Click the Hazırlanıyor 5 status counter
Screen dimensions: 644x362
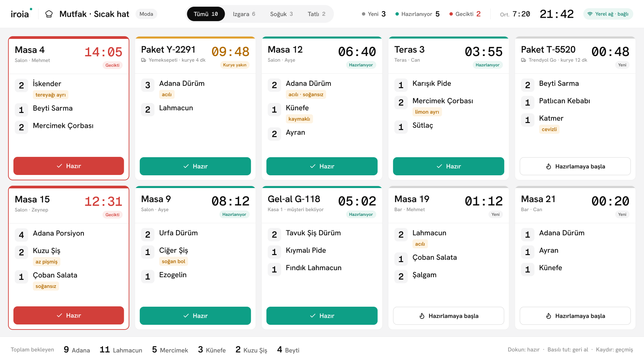coord(417,14)
